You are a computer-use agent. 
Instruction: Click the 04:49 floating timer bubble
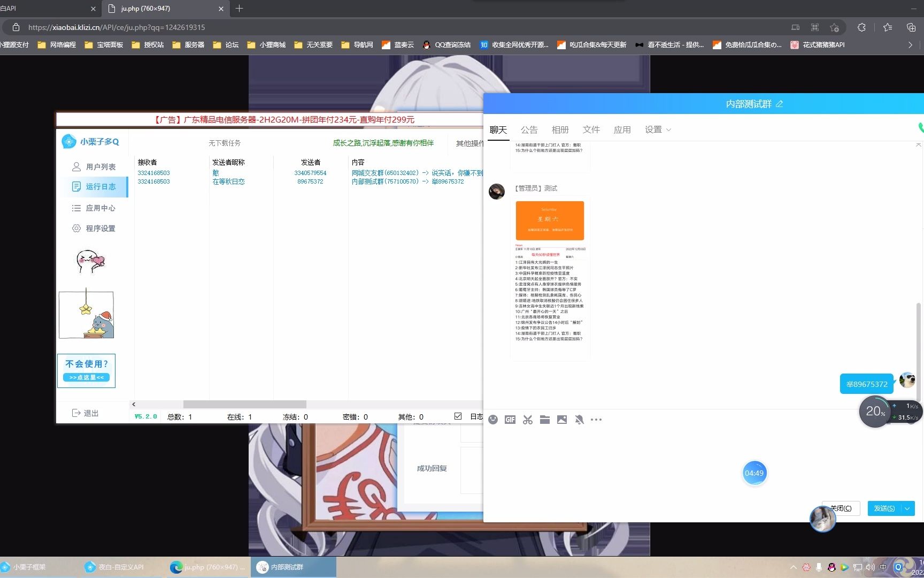(x=754, y=473)
